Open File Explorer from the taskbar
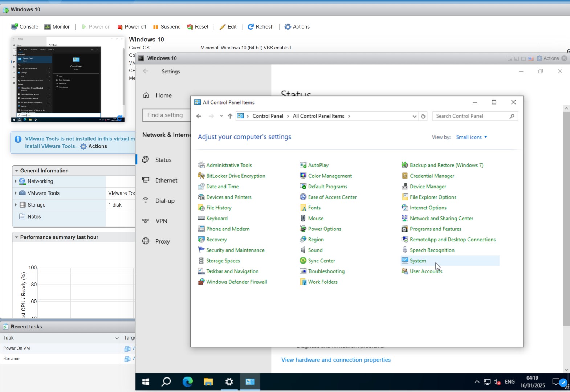570x392 pixels. coord(208,382)
